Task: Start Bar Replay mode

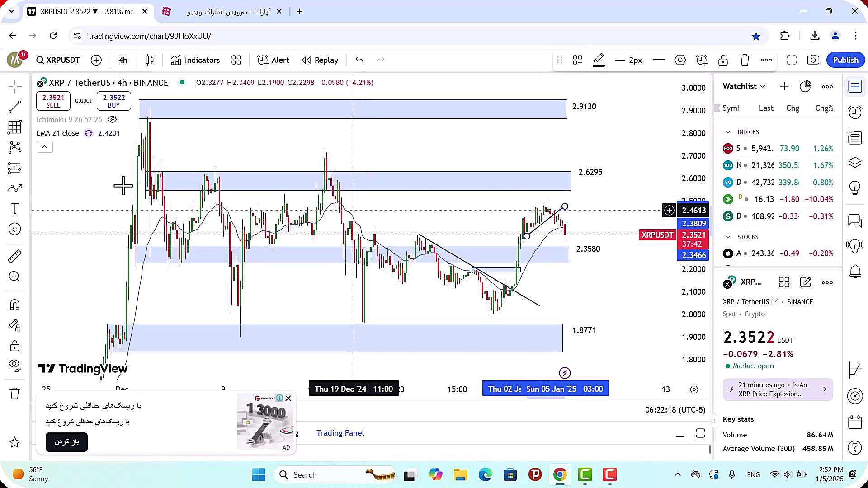Action: pos(320,60)
